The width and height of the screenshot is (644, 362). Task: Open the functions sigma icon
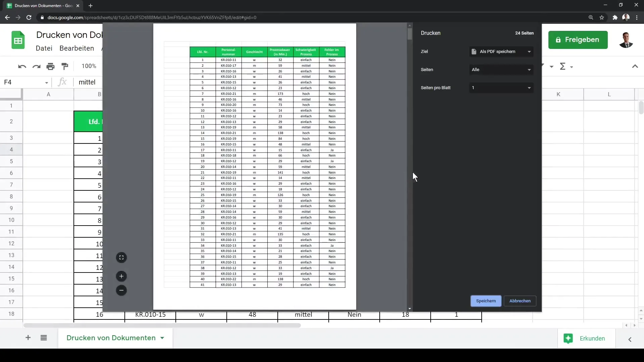pos(562,66)
